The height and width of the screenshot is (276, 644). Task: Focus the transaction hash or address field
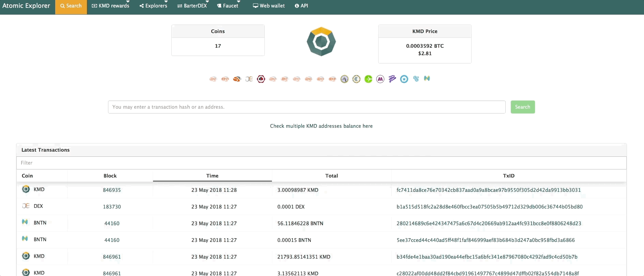point(307,107)
